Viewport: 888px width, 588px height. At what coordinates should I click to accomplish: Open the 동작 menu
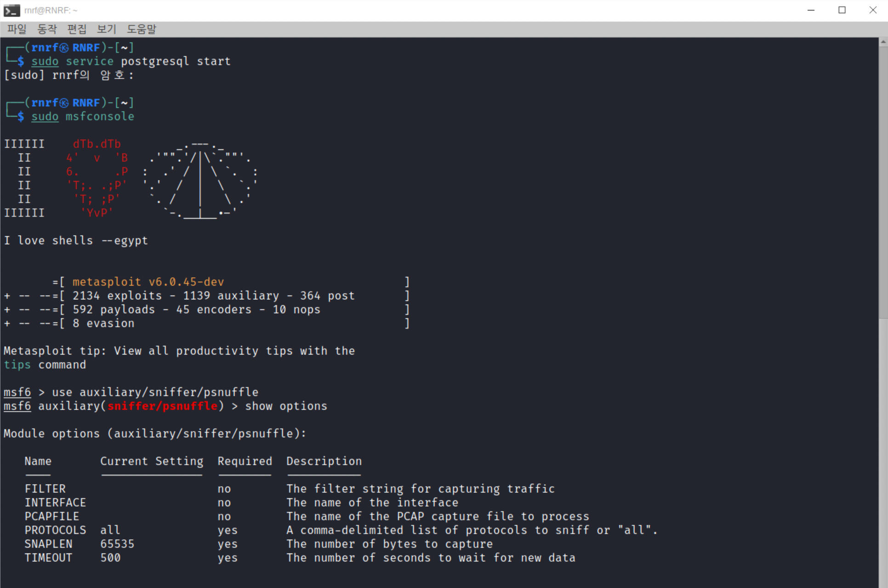pos(47,29)
